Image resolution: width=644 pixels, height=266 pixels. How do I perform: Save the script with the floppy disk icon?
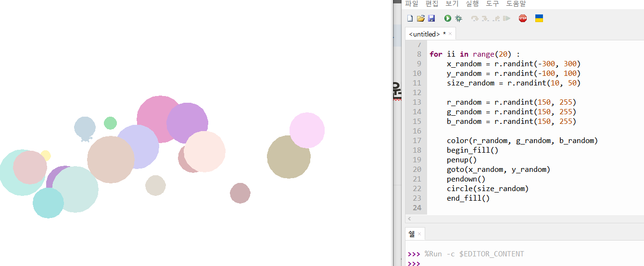point(431,18)
